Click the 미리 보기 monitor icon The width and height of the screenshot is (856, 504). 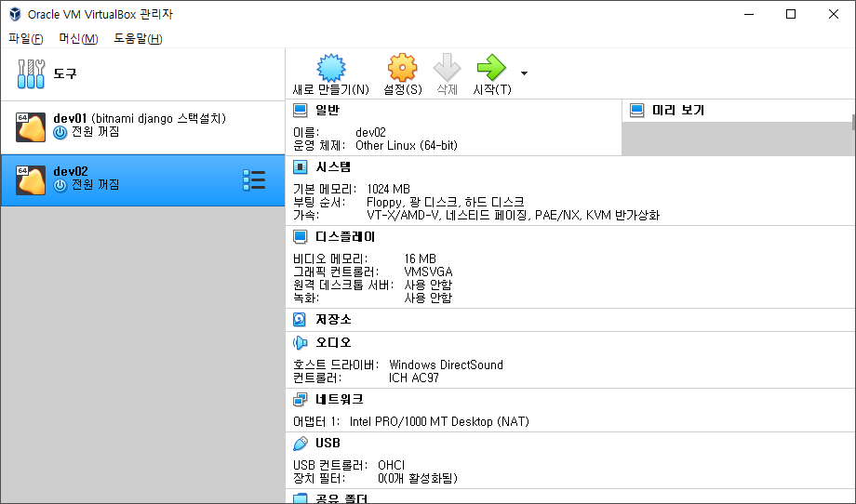(x=636, y=110)
